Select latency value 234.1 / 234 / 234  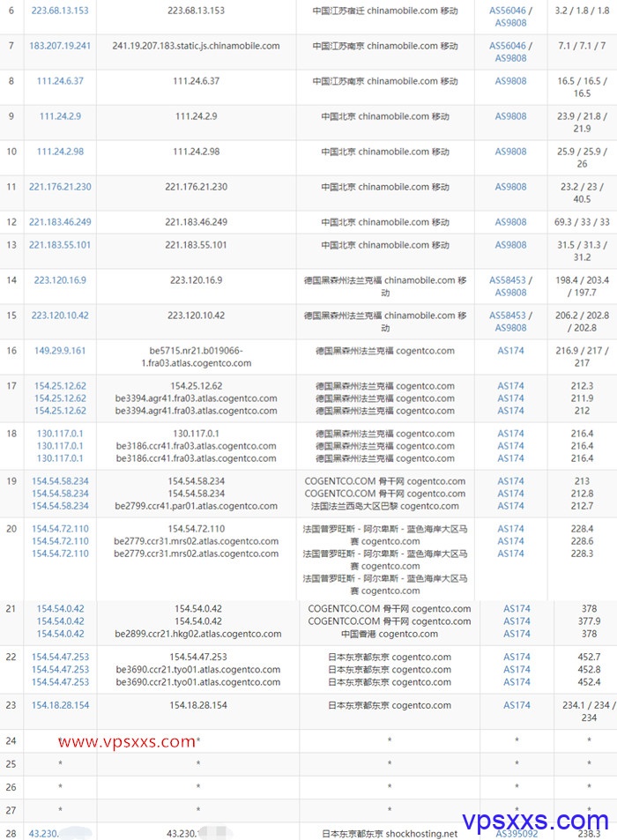(x=589, y=711)
